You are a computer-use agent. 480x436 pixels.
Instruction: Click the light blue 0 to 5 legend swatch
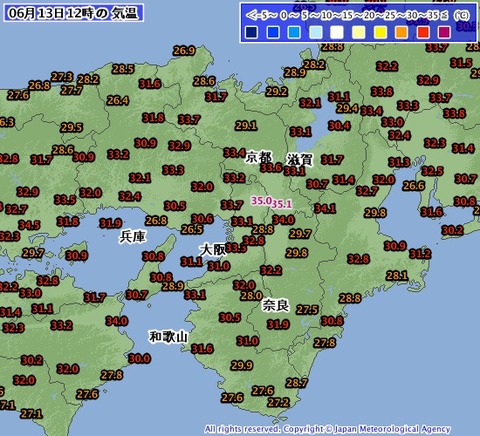click(x=295, y=33)
